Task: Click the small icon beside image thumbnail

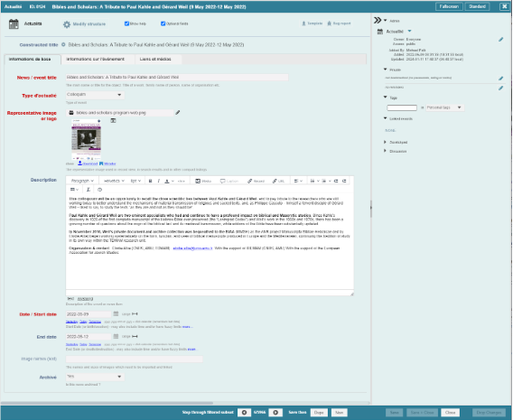Action: (x=113, y=121)
